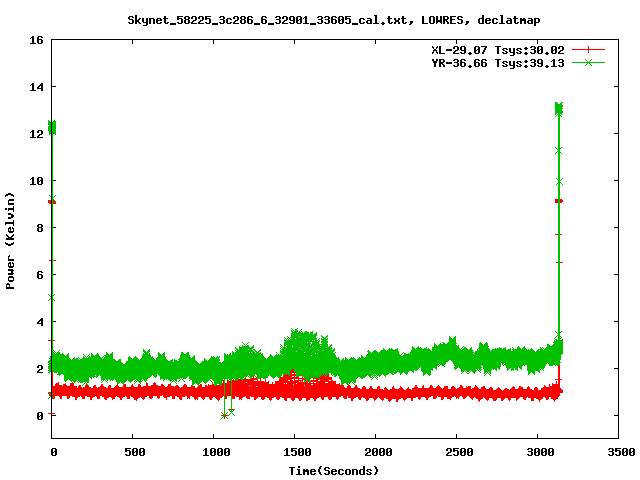The height and width of the screenshot is (480, 640).
Task: Click the y-axis tick label 2
Action: (x=40, y=369)
